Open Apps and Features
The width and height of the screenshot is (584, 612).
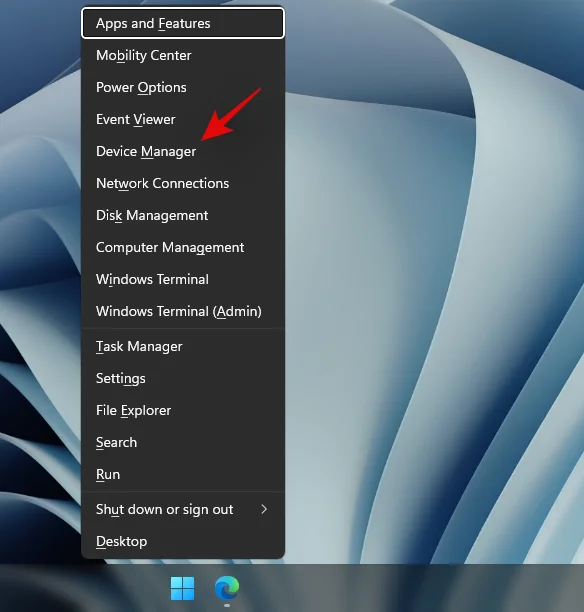(x=183, y=23)
